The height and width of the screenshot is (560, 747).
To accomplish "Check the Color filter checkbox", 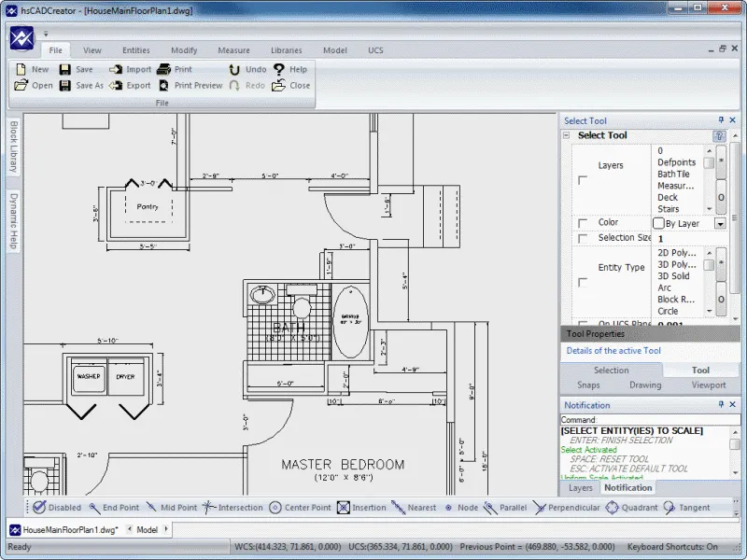I will tap(583, 223).
